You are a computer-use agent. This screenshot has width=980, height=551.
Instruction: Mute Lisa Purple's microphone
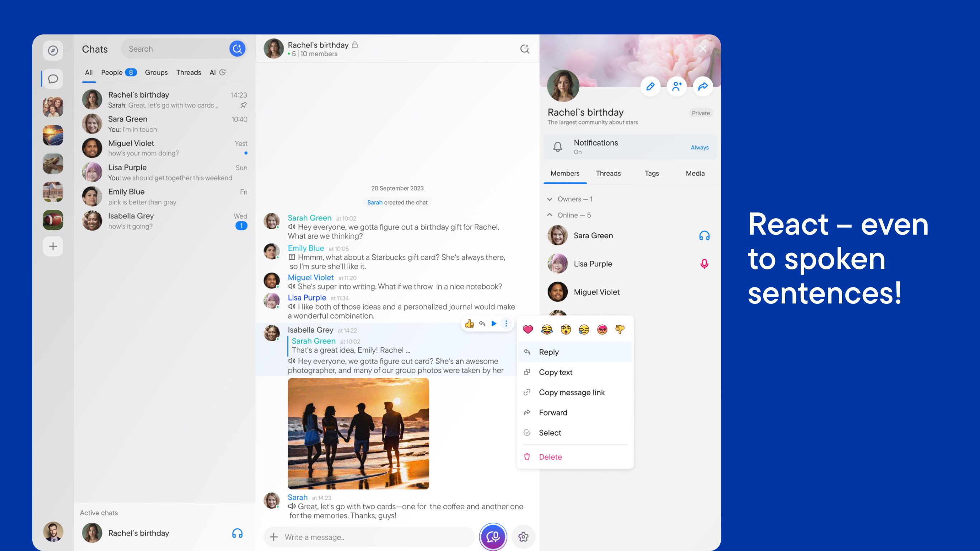pyautogui.click(x=705, y=263)
